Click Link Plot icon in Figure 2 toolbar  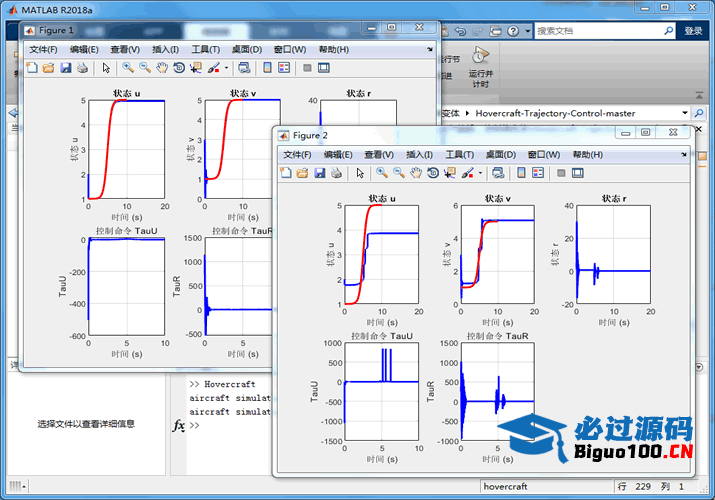coord(498,173)
